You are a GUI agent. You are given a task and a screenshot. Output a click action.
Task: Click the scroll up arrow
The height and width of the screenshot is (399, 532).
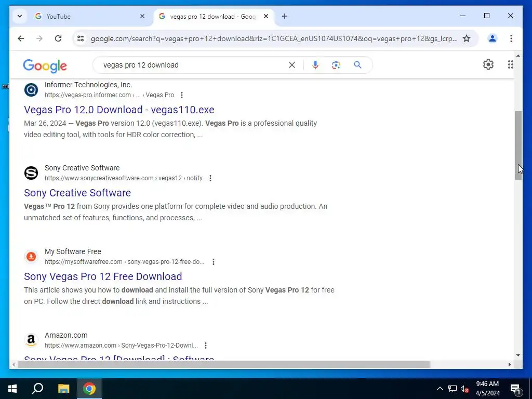tap(518, 56)
